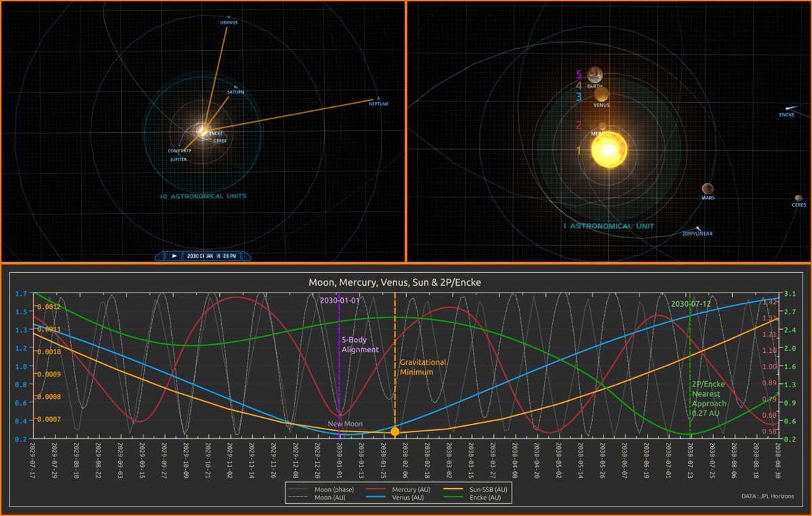Select the 5-Body Alignment annotation
Viewport: 812px width, 516px height.
coord(360,345)
